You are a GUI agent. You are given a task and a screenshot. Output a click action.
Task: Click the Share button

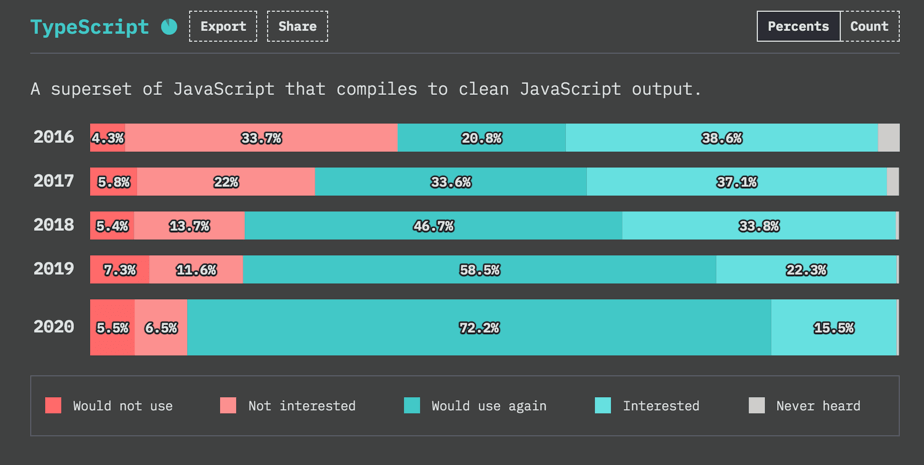coord(297,27)
